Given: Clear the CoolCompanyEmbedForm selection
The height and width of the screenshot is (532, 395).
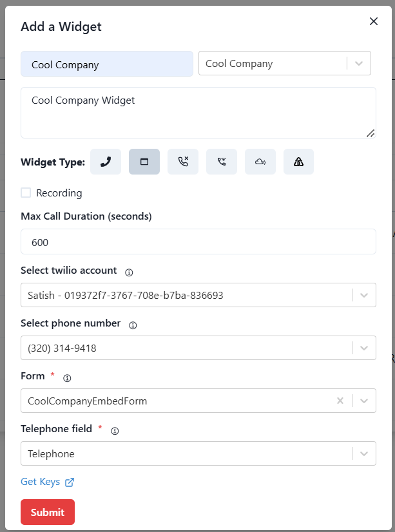Looking at the screenshot, I should click(x=340, y=401).
